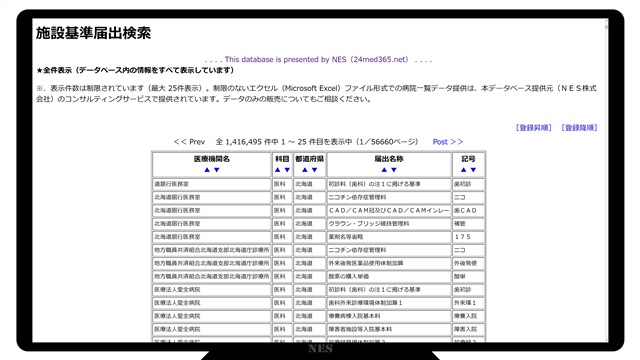Sort 科目 column ascending with up arrow
Viewport: 640px width, 360px height.
(x=278, y=170)
